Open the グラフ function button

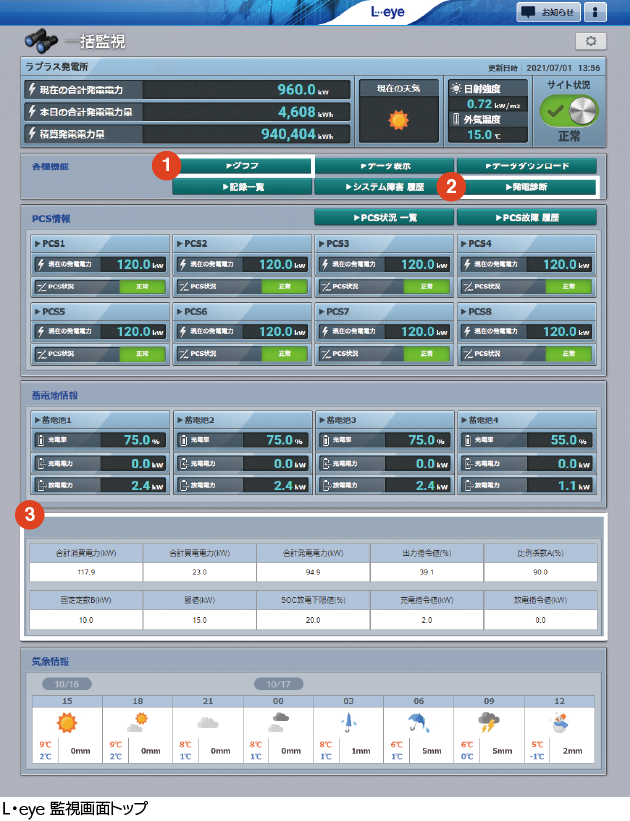tap(243, 166)
